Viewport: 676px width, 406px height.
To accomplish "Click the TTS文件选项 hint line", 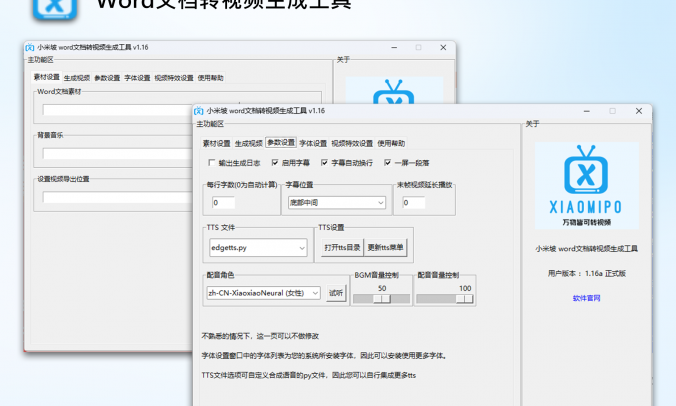I will click(309, 375).
